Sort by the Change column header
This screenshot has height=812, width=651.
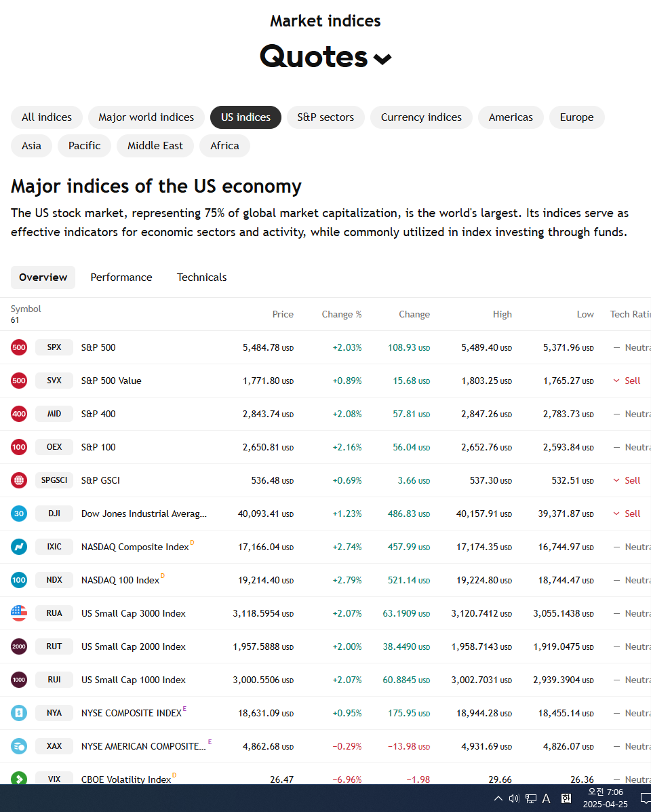tap(414, 314)
